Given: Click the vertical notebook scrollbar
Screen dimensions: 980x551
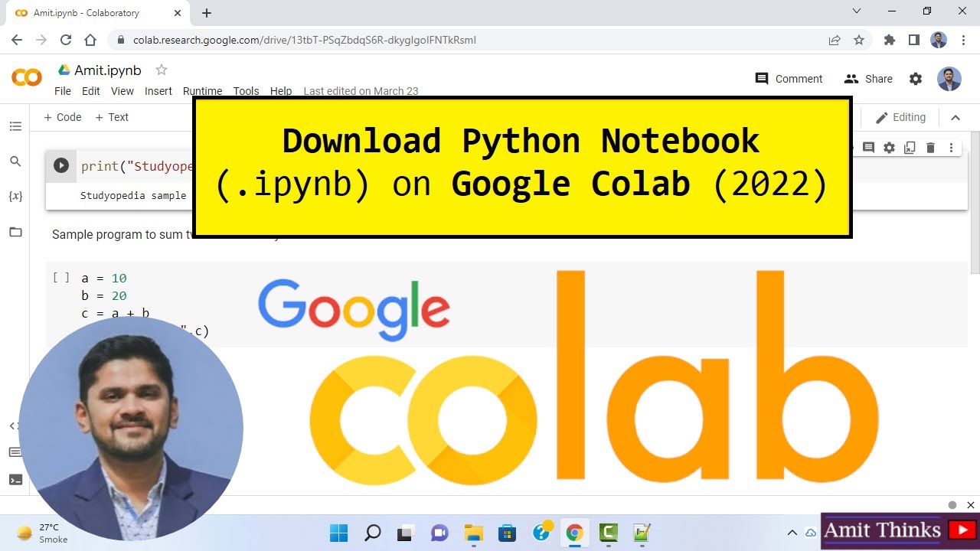Looking at the screenshot, I should coord(975,203).
